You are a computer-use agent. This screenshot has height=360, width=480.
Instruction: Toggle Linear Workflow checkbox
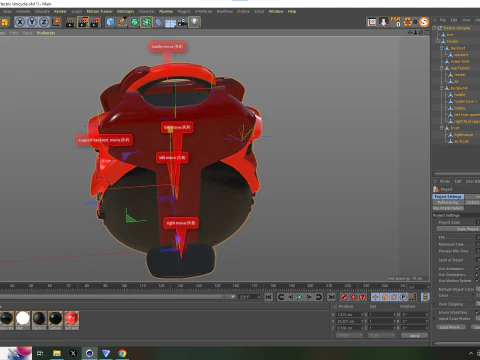(478, 312)
